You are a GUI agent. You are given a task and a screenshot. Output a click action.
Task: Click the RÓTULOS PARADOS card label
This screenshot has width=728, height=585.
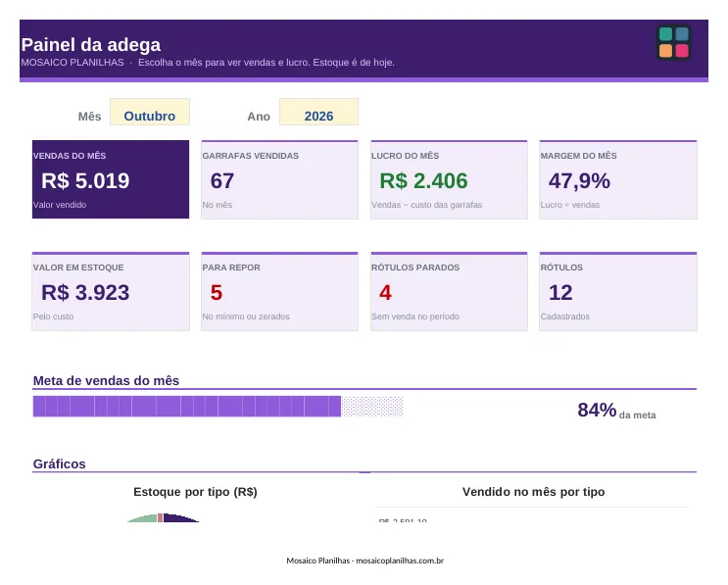(x=415, y=268)
